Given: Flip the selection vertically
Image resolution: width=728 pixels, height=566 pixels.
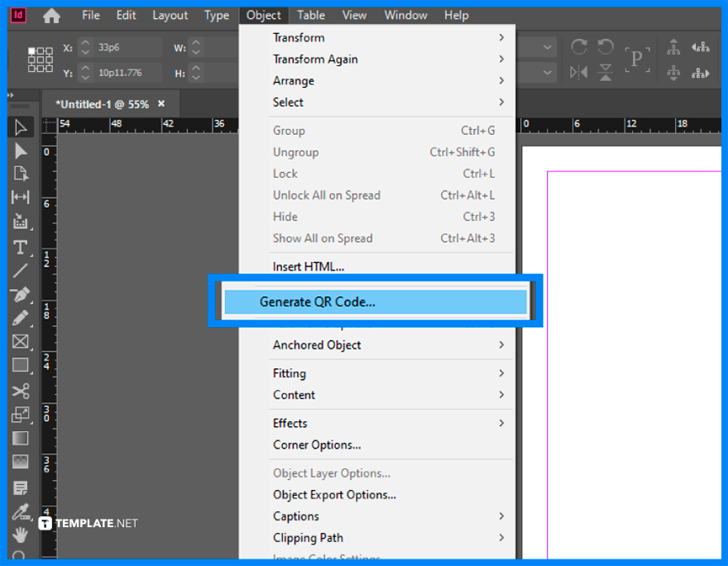Looking at the screenshot, I should [x=606, y=72].
